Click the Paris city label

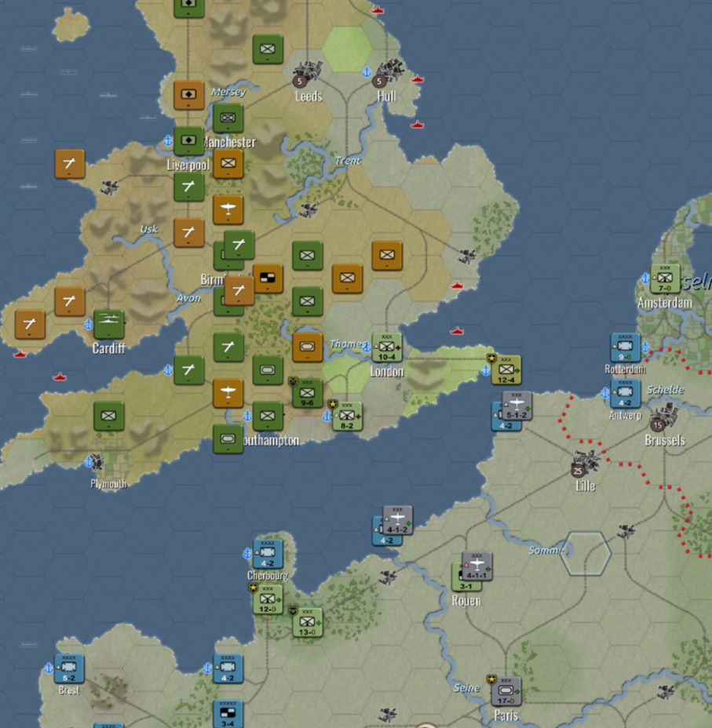tap(506, 715)
